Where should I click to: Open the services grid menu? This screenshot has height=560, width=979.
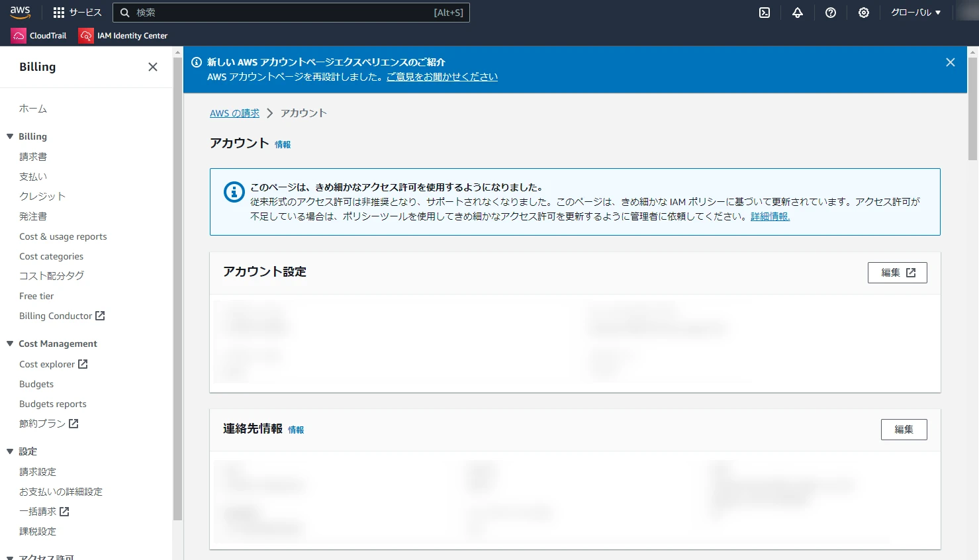click(59, 13)
